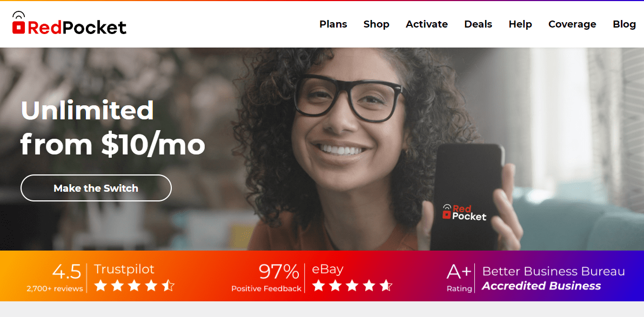Click the half-filled fifth Trustpilot star
This screenshot has height=317, width=644.
coord(168,285)
